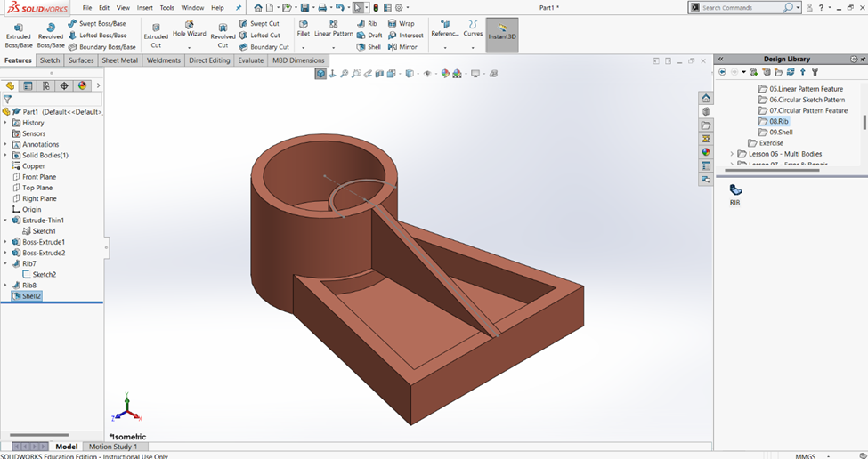Activate the Fillet tool
Viewport: 868px width, 459px height.
(304, 28)
